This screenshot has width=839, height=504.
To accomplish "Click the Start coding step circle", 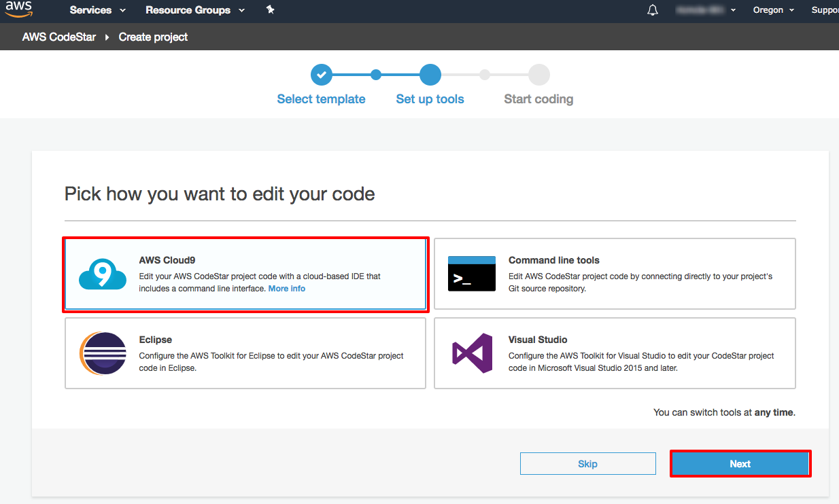I will coord(539,75).
